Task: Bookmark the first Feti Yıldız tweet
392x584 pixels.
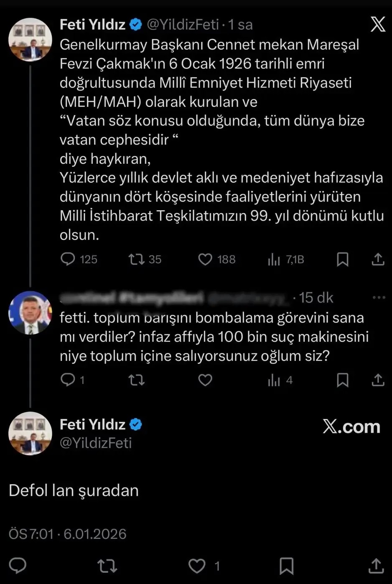Action: click(x=342, y=259)
